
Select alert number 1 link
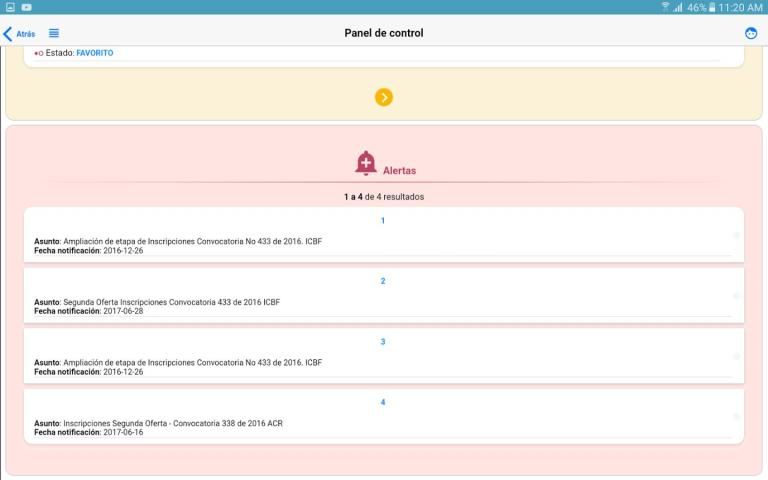pyautogui.click(x=383, y=221)
